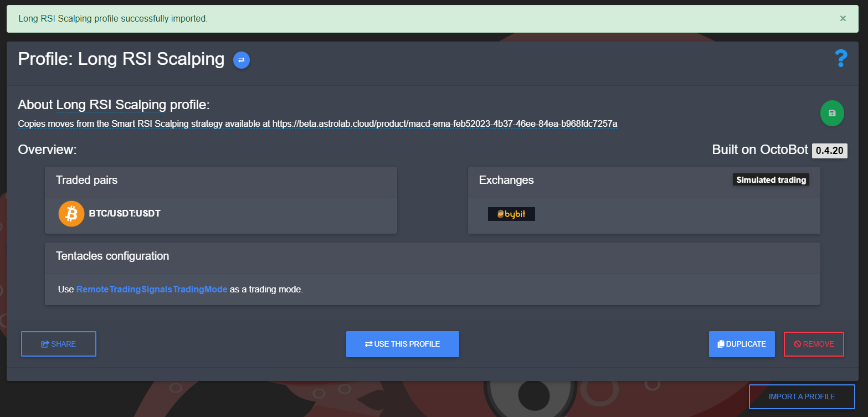Dismiss the success import notification

(x=843, y=18)
